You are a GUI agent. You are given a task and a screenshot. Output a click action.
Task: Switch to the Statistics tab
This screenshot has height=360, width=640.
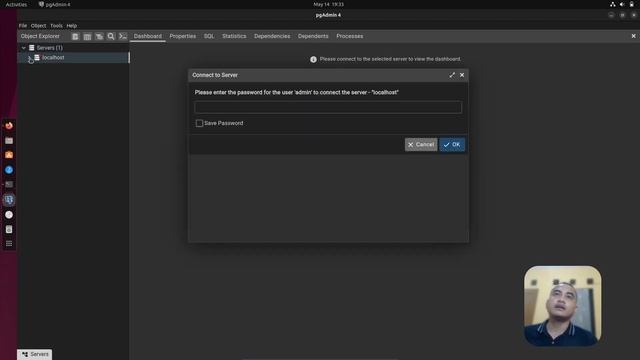(234, 36)
